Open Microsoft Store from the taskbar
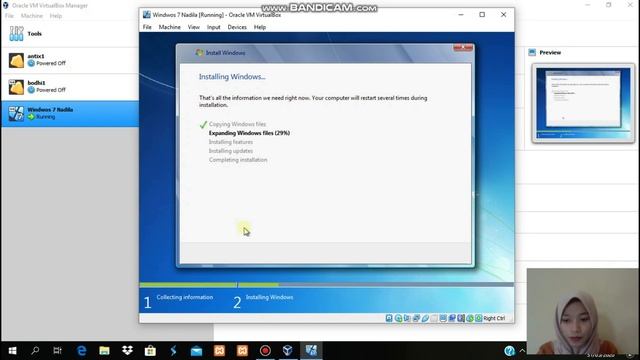The height and width of the screenshot is (360, 640). (x=150, y=351)
